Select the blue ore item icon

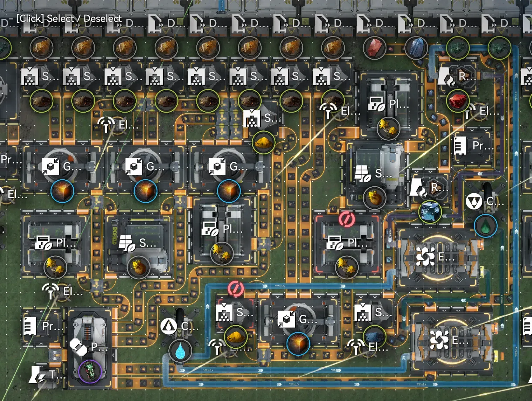(375, 337)
